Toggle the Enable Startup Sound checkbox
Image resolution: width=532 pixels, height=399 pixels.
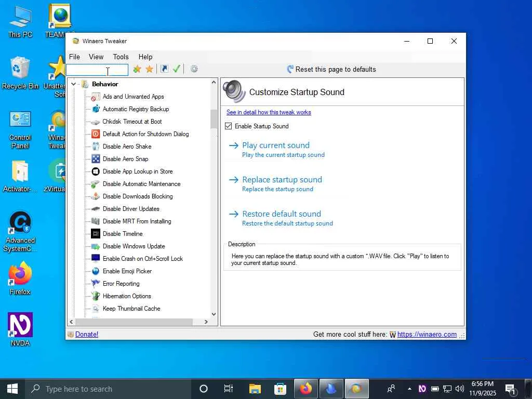(229, 126)
